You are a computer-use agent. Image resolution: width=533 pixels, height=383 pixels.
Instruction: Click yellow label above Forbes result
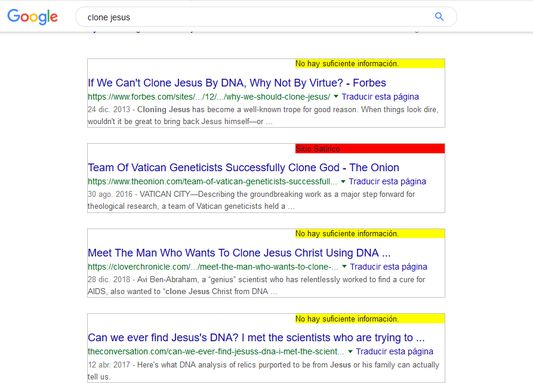click(x=370, y=64)
